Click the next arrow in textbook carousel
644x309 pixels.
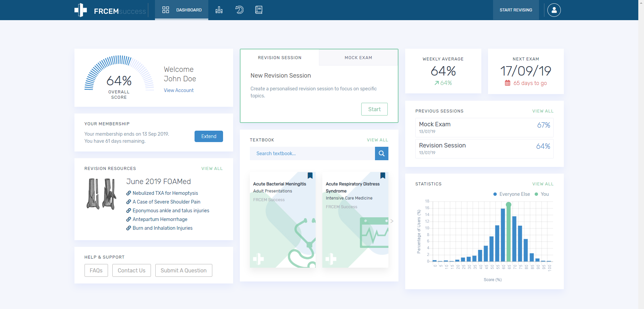(392, 221)
